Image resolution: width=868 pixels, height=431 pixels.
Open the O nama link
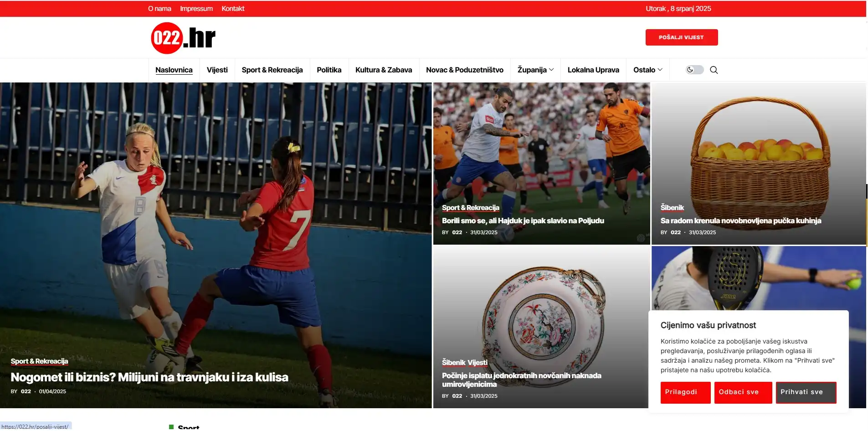point(159,9)
